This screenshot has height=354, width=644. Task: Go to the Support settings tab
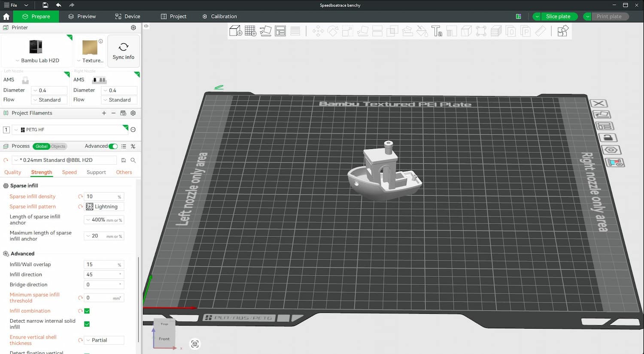96,172
